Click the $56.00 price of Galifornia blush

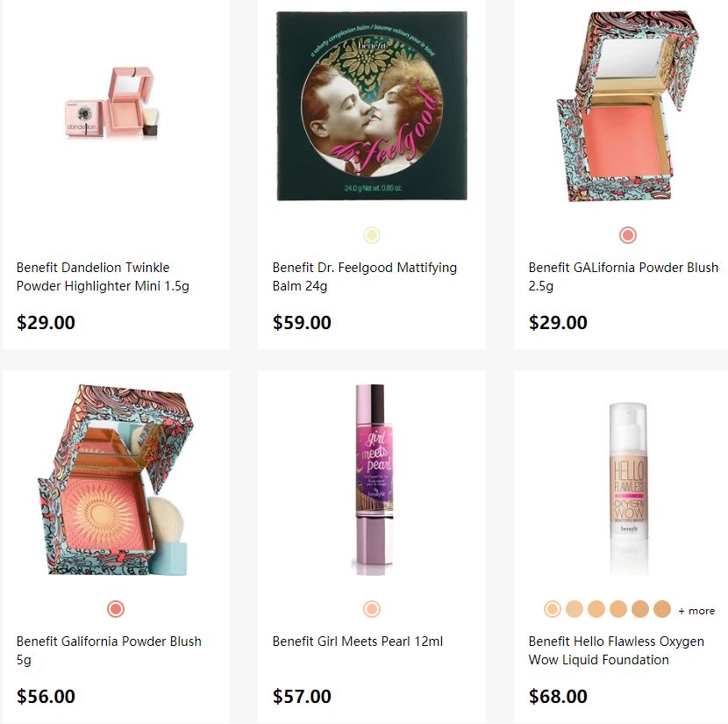(x=46, y=696)
